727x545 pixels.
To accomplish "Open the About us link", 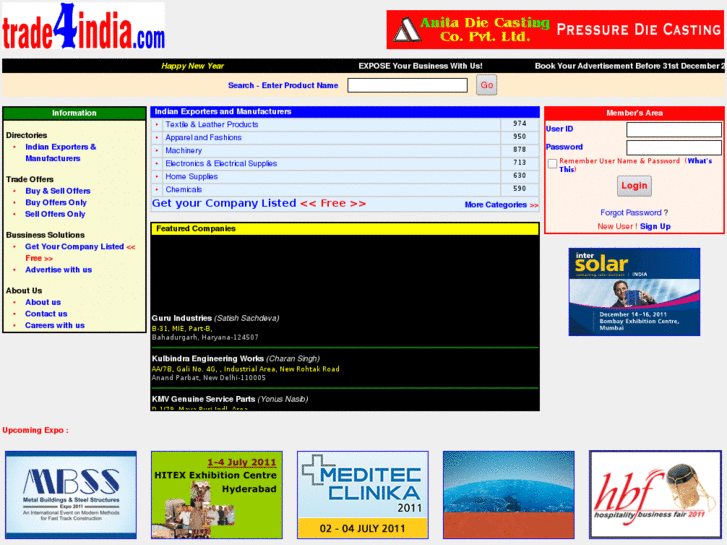I will [43, 302].
